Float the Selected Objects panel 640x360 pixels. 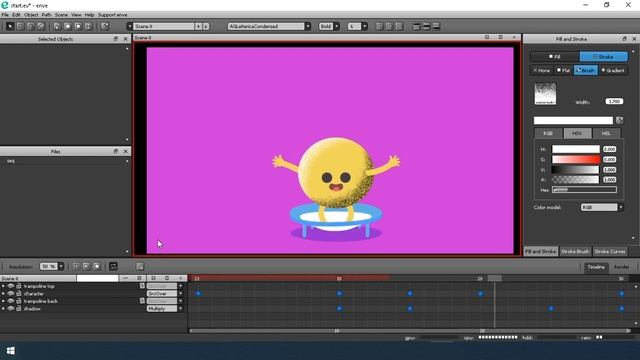coord(116,39)
